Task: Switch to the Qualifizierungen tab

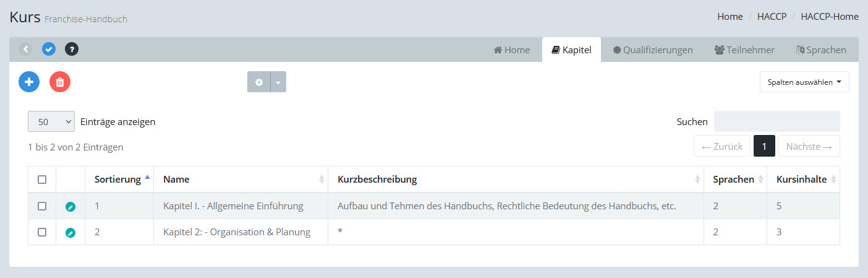Action: point(653,50)
